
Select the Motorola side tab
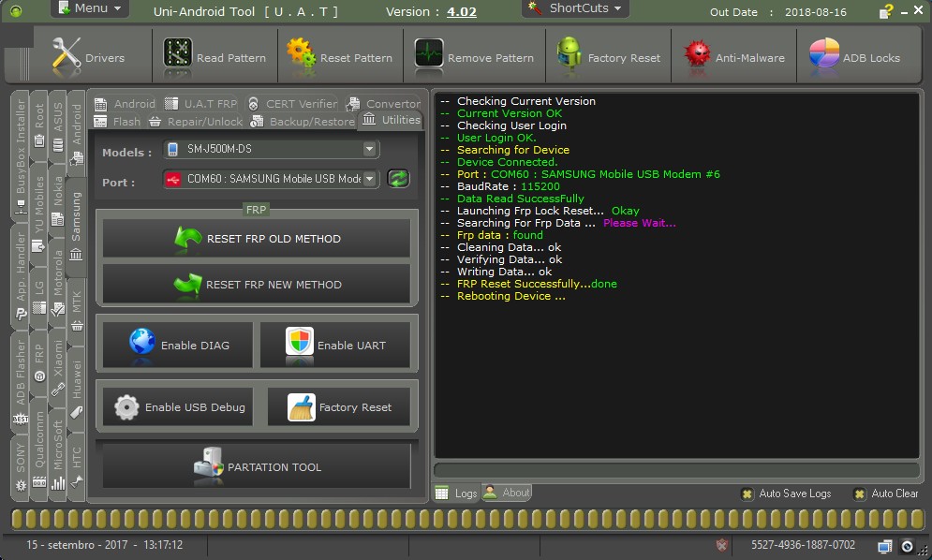58,282
